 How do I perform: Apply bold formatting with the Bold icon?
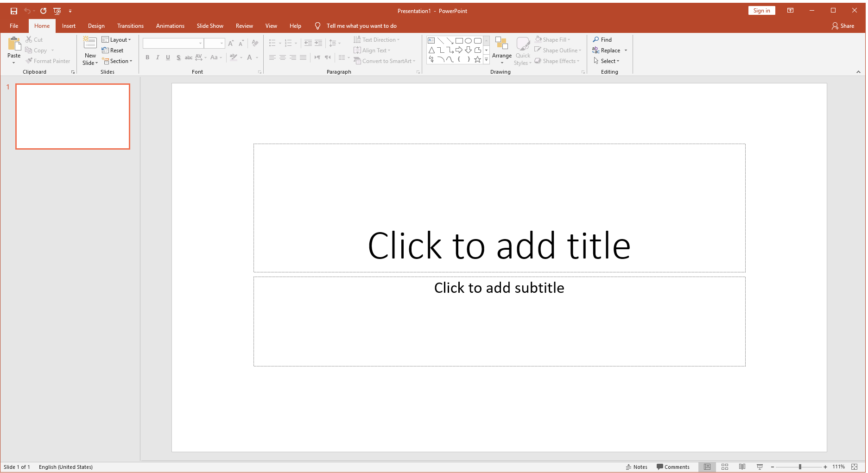147,57
